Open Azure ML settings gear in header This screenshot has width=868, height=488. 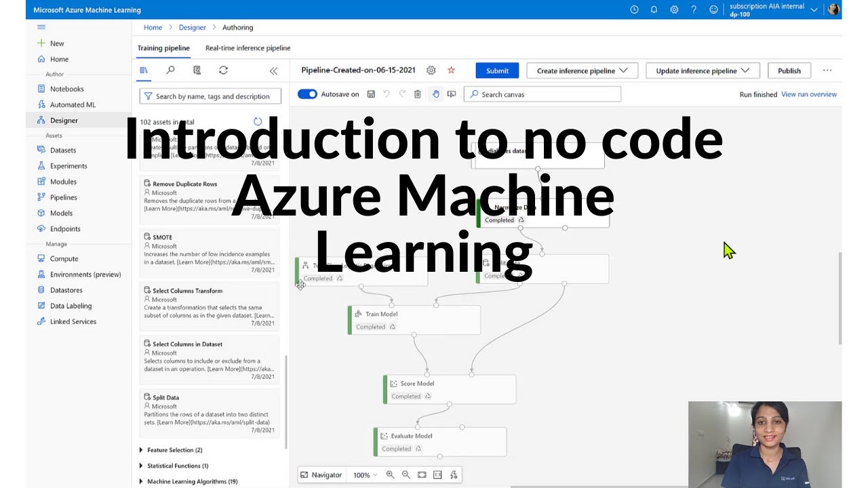point(673,9)
